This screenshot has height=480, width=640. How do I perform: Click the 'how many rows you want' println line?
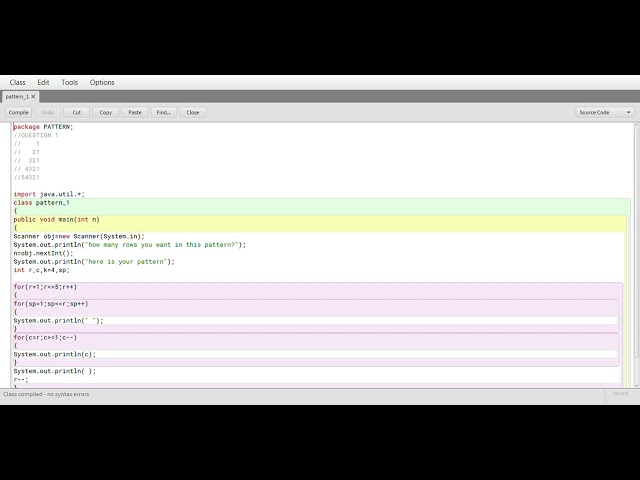[x=130, y=245]
